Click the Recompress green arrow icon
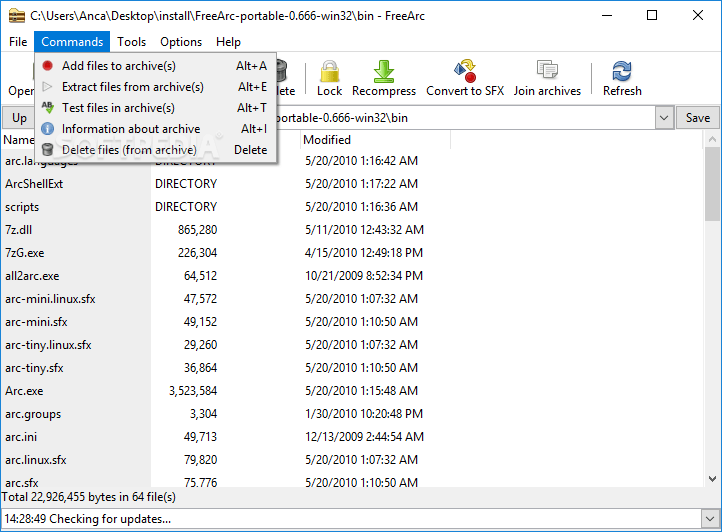 (384, 71)
